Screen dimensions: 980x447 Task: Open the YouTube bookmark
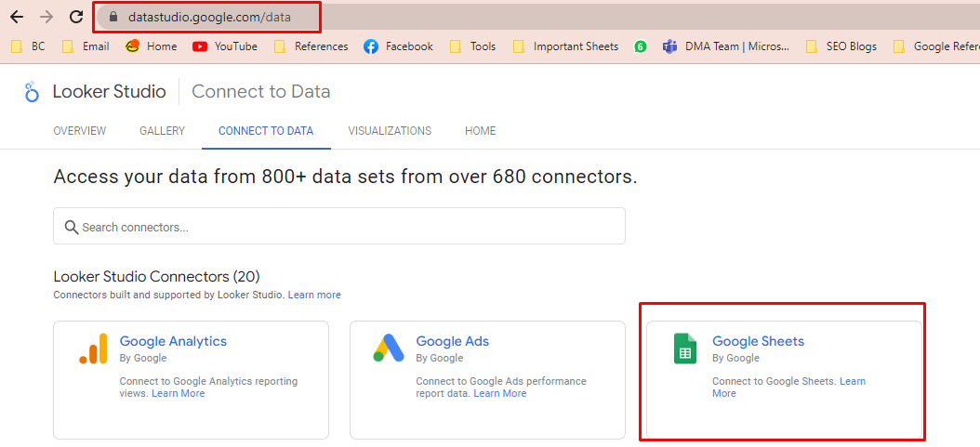[224, 46]
